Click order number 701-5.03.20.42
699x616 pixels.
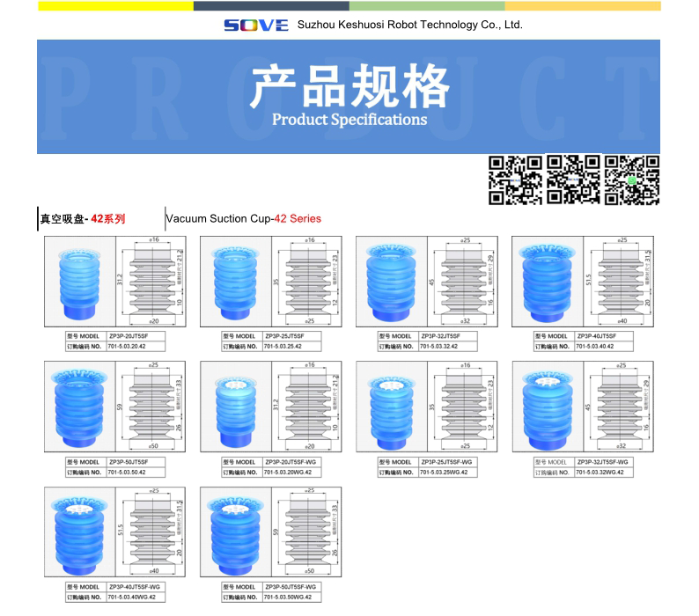[x=132, y=348]
